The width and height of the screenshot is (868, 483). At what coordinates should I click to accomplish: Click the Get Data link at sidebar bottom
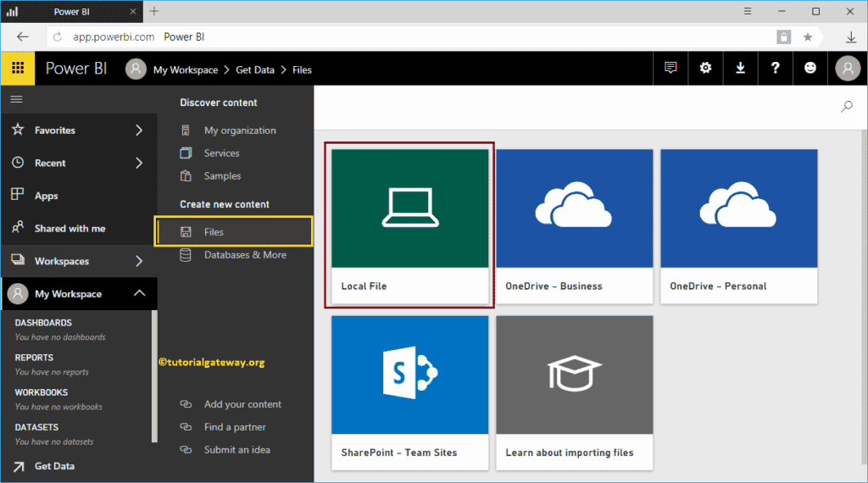point(54,466)
